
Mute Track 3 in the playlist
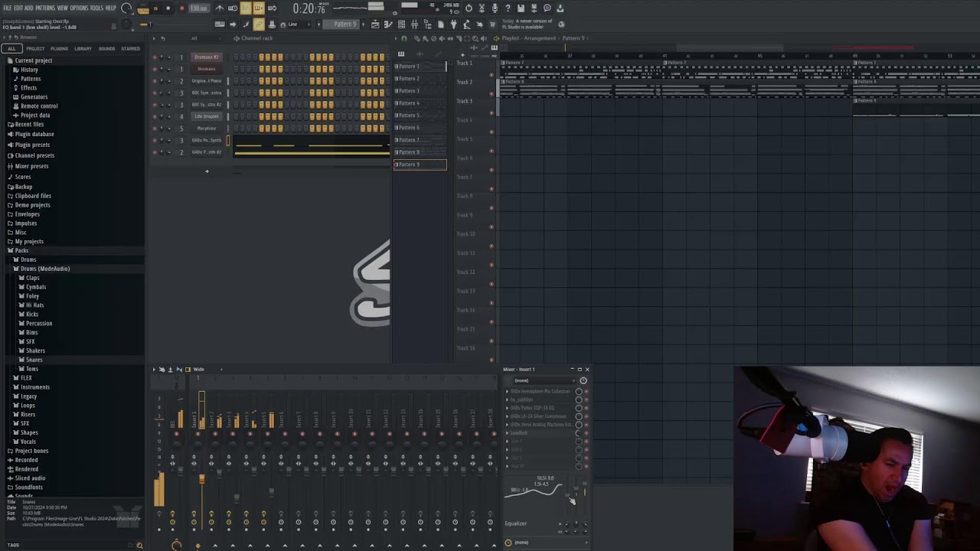click(492, 112)
